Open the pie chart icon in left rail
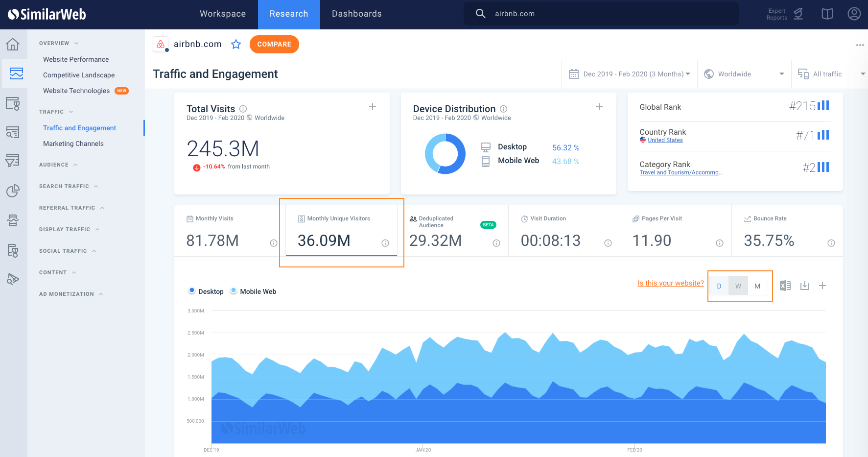 click(13, 191)
